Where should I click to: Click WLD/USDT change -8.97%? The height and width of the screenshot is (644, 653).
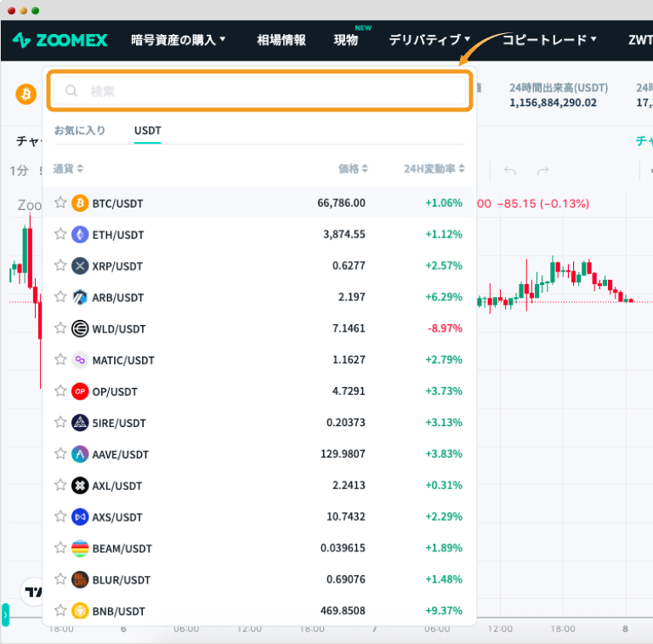[445, 328]
